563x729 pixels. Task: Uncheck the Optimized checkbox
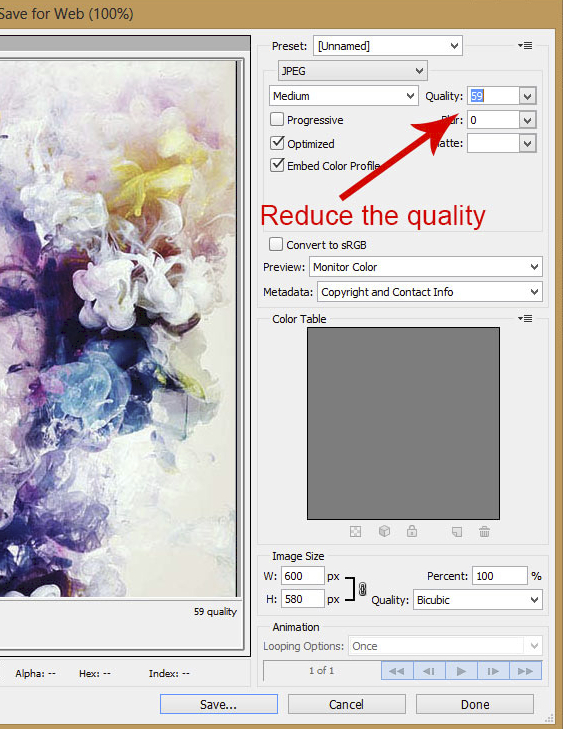277,143
